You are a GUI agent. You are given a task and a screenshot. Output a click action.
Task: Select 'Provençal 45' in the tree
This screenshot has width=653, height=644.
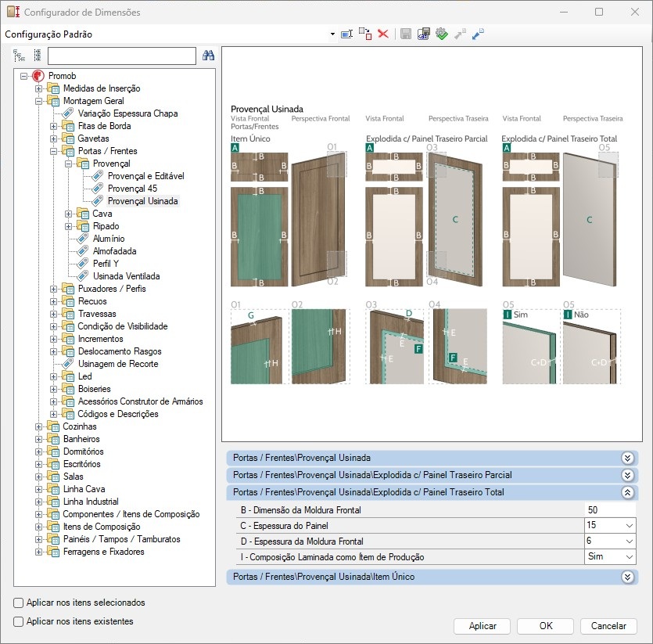pos(131,189)
